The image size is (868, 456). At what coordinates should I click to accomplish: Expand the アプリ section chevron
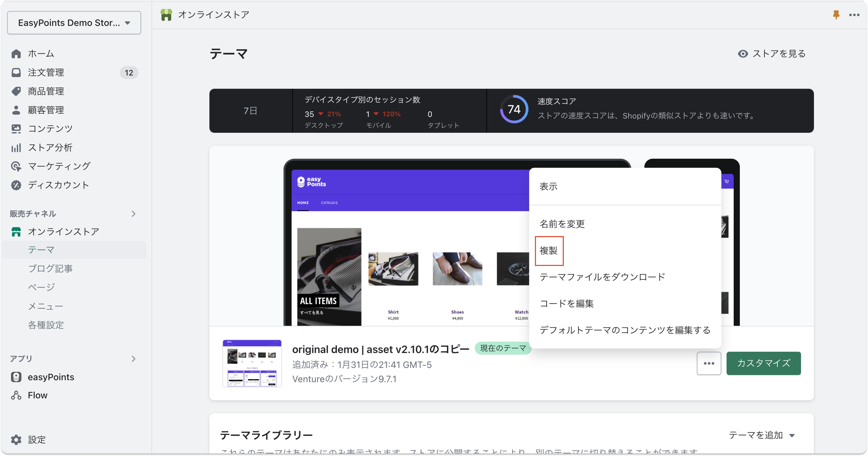tap(134, 359)
